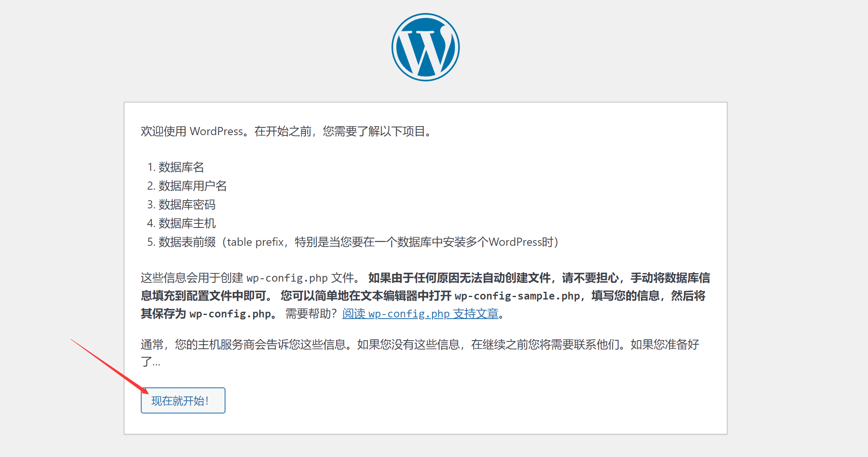Image resolution: width=868 pixels, height=457 pixels.
Task: Click list item 数据库主机
Action: tap(186, 223)
